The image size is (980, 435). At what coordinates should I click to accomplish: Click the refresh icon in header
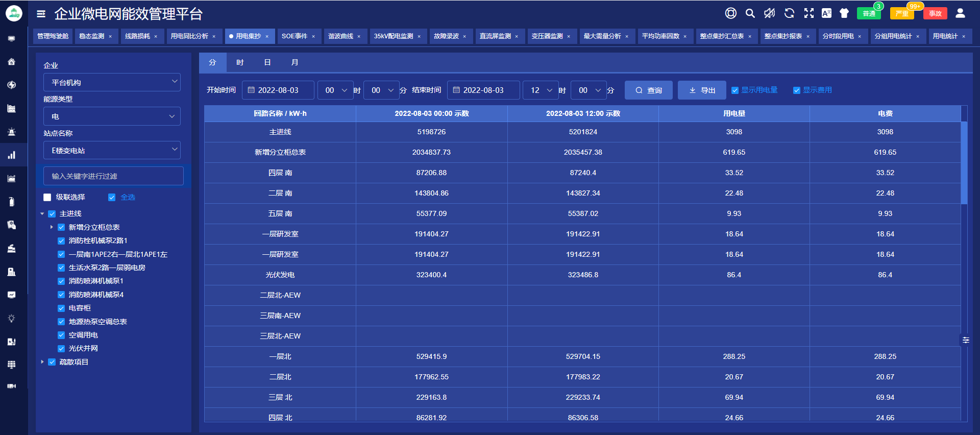tap(789, 13)
